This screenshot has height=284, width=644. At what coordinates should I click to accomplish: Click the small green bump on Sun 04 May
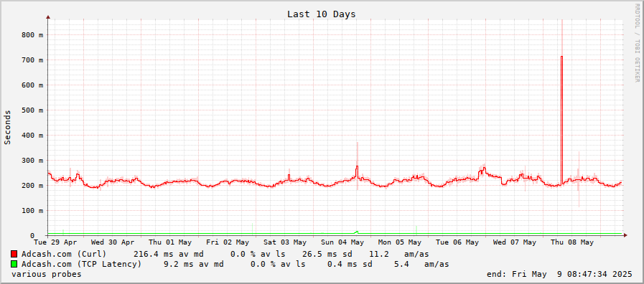tap(357, 232)
